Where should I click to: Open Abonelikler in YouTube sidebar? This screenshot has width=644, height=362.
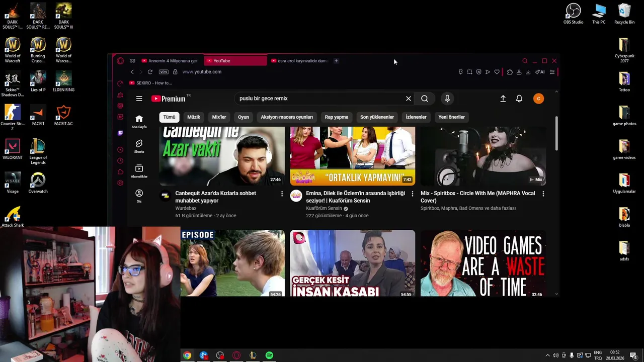[x=139, y=171]
